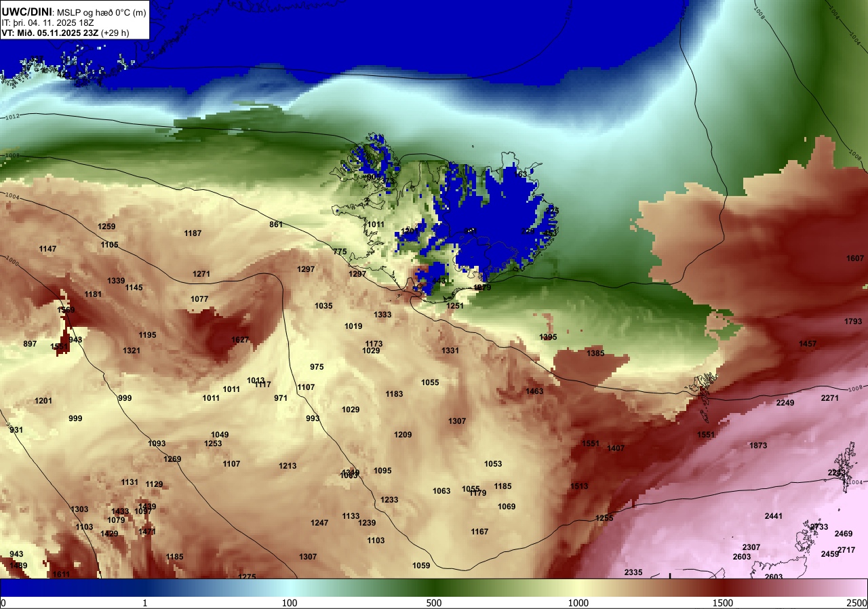Click the 1053 value
Screen dimensions: 868x609
(x=493, y=464)
